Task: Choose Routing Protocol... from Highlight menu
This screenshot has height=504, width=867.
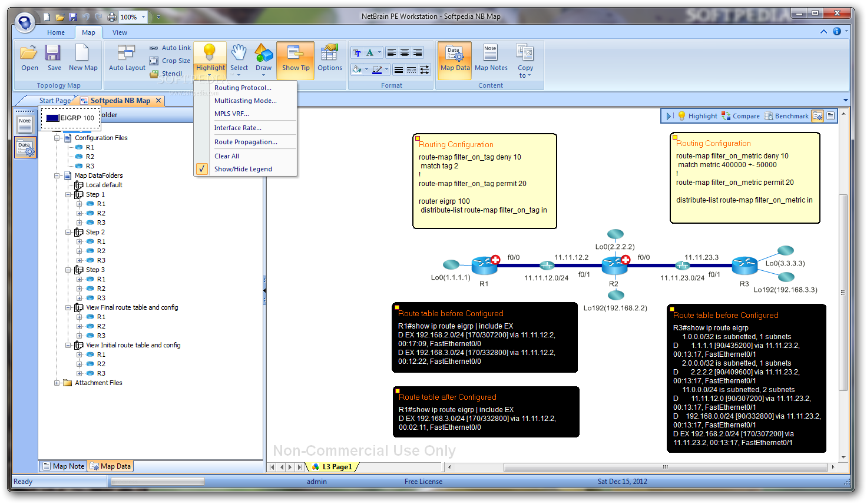Action: [x=243, y=88]
